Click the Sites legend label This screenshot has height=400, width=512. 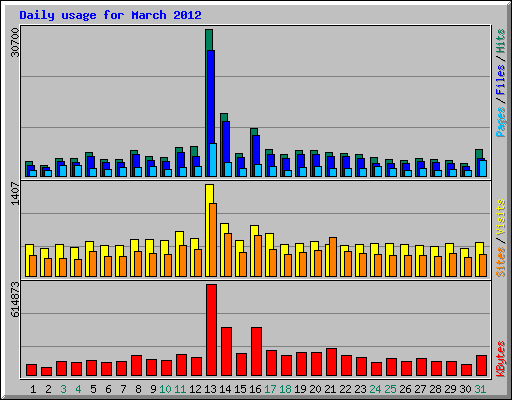[500, 262]
